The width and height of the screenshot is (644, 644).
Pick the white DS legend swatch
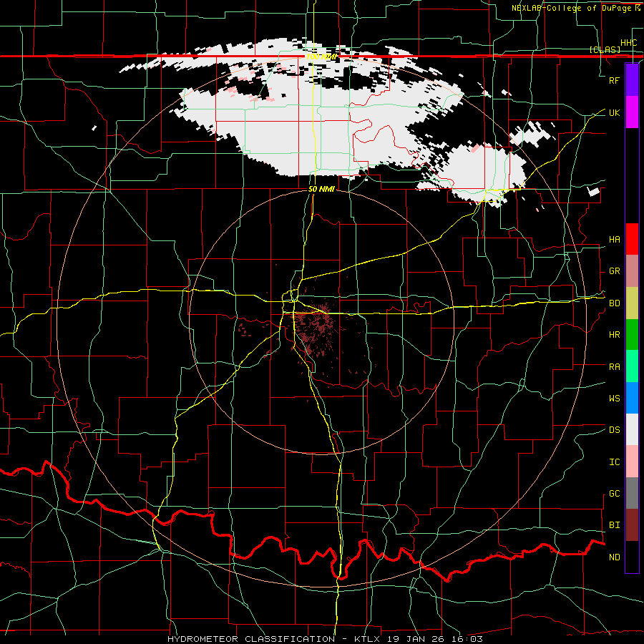(632, 429)
